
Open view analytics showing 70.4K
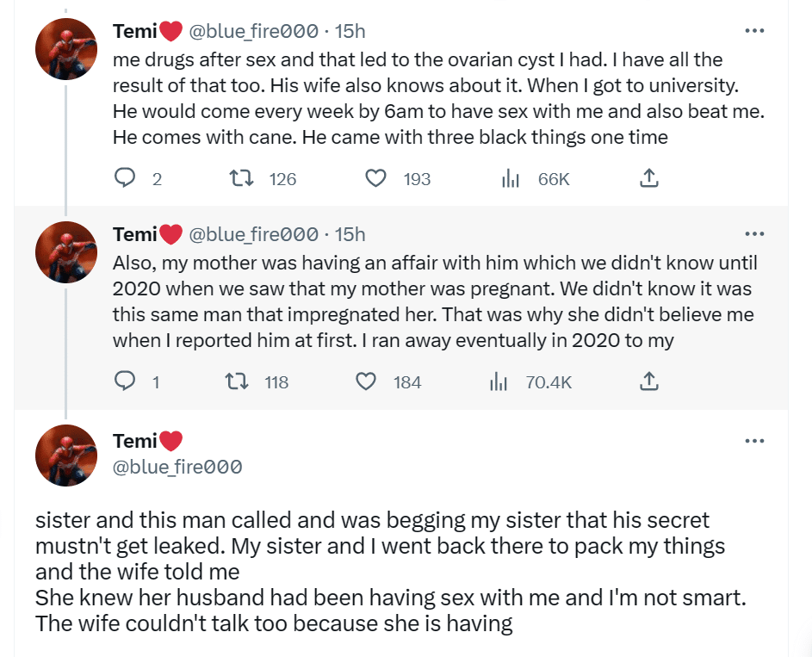499,381
